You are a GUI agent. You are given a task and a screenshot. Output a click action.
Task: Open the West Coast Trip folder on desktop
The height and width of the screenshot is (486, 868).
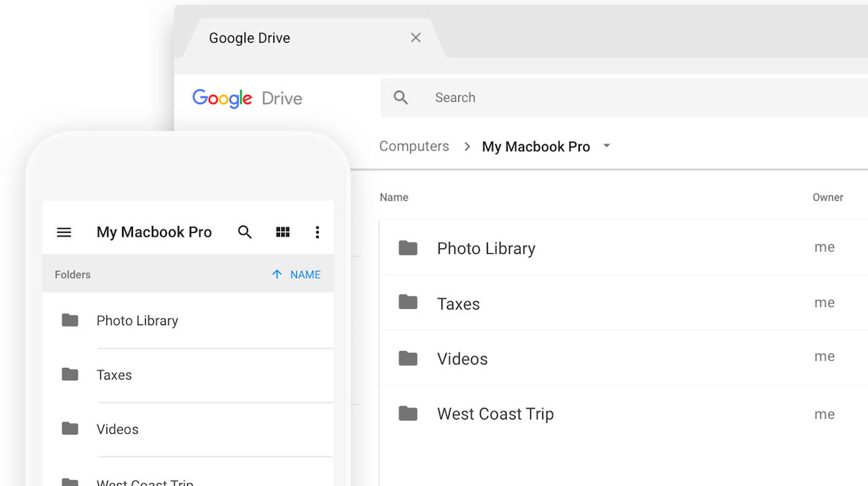pyautogui.click(x=495, y=414)
